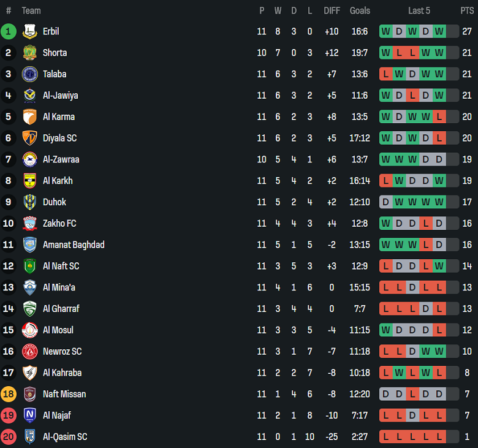This screenshot has width=478, height=448.
Task: Open the Al Karma orange logo
Action: (x=30, y=117)
